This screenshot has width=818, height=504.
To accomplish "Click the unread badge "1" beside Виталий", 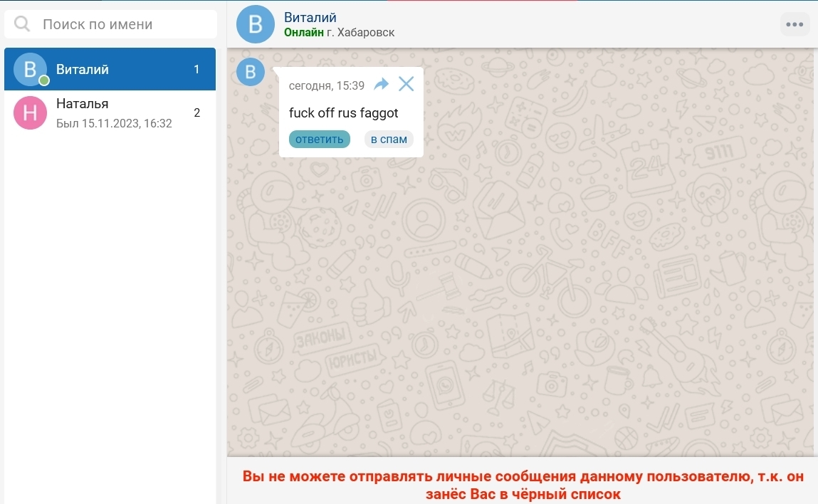I will coord(196,69).
